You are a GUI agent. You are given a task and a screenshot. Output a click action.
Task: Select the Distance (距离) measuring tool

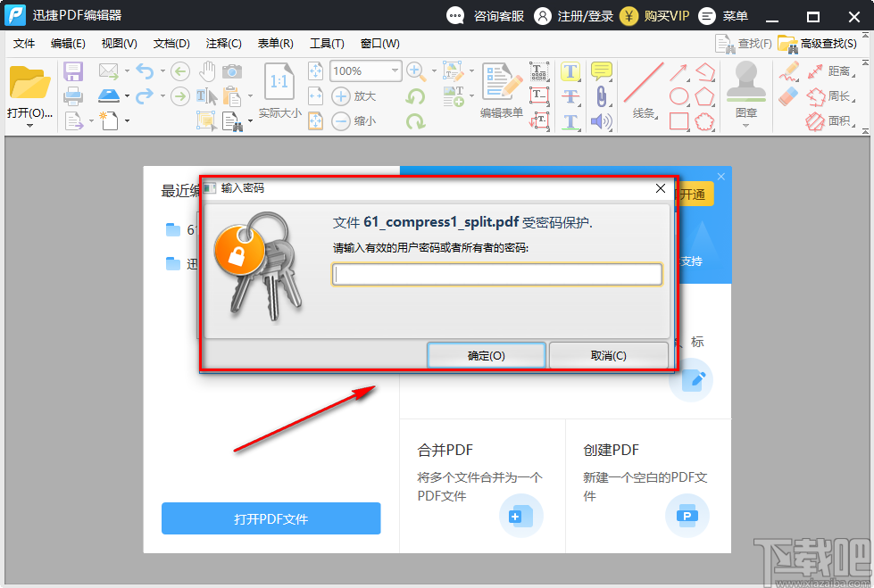(x=831, y=70)
